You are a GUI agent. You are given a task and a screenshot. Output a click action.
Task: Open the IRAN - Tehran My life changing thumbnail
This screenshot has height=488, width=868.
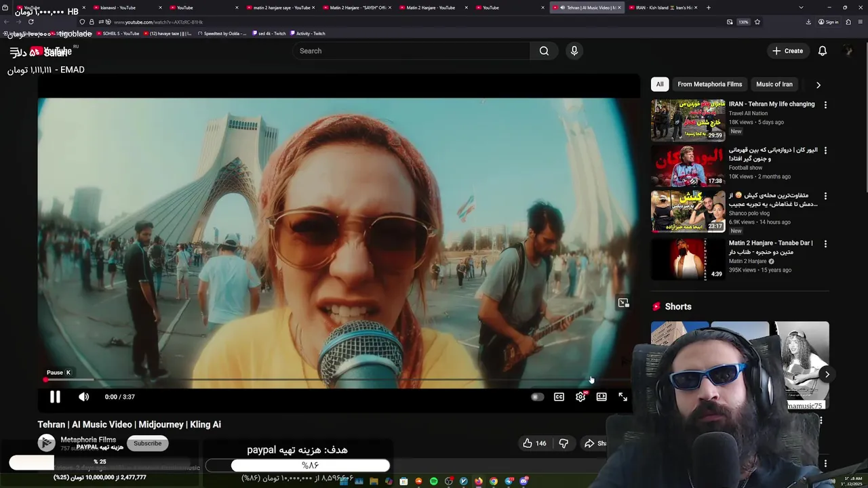pos(688,120)
